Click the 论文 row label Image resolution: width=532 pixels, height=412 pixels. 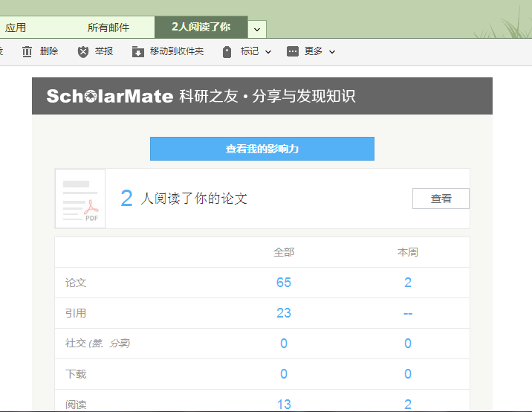tap(76, 283)
